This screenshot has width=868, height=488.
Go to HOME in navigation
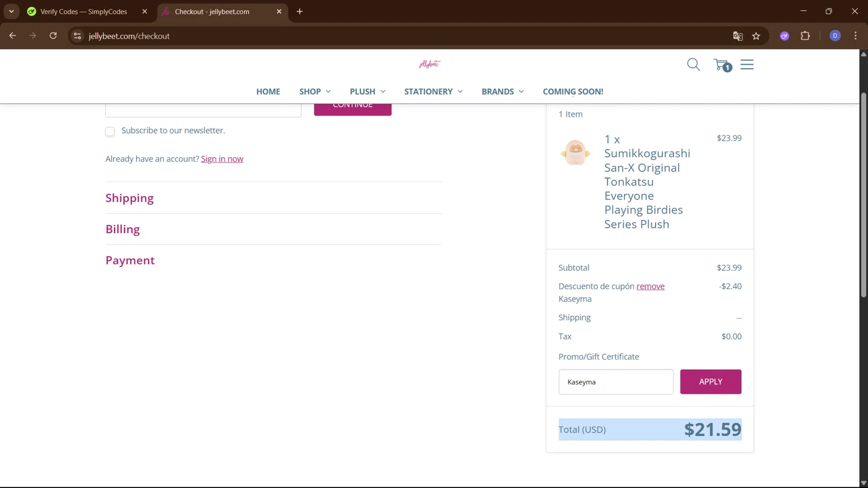[x=268, y=91]
